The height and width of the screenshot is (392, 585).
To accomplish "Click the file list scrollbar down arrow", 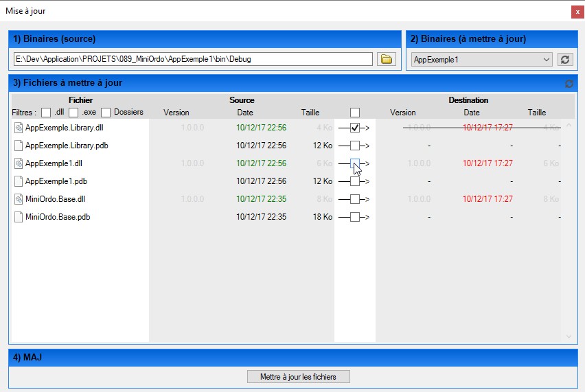I will pyautogui.click(x=569, y=336).
